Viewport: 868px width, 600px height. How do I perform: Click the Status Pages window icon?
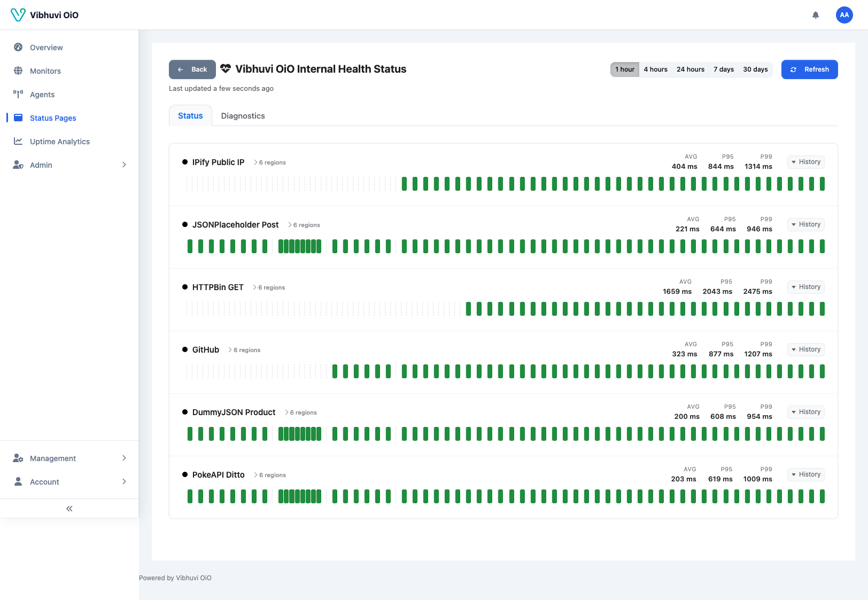[x=18, y=118]
